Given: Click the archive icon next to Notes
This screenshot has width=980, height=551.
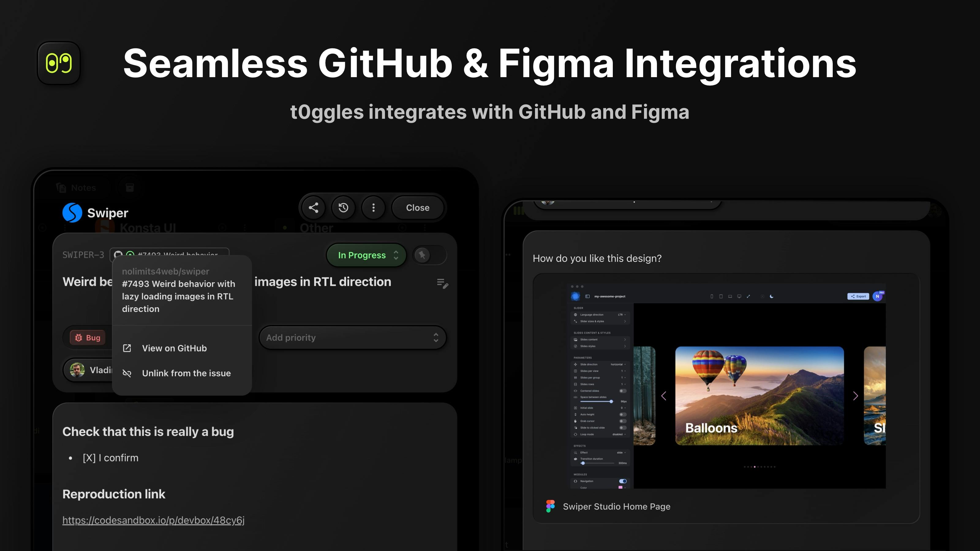Looking at the screenshot, I should tap(130, 187).
